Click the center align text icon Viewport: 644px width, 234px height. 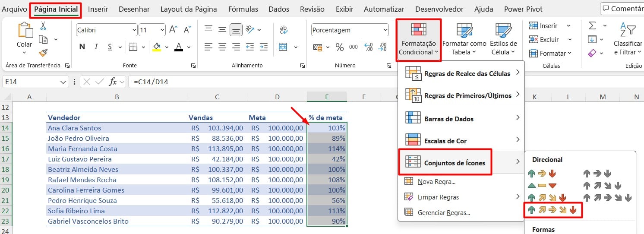point(222,47)
